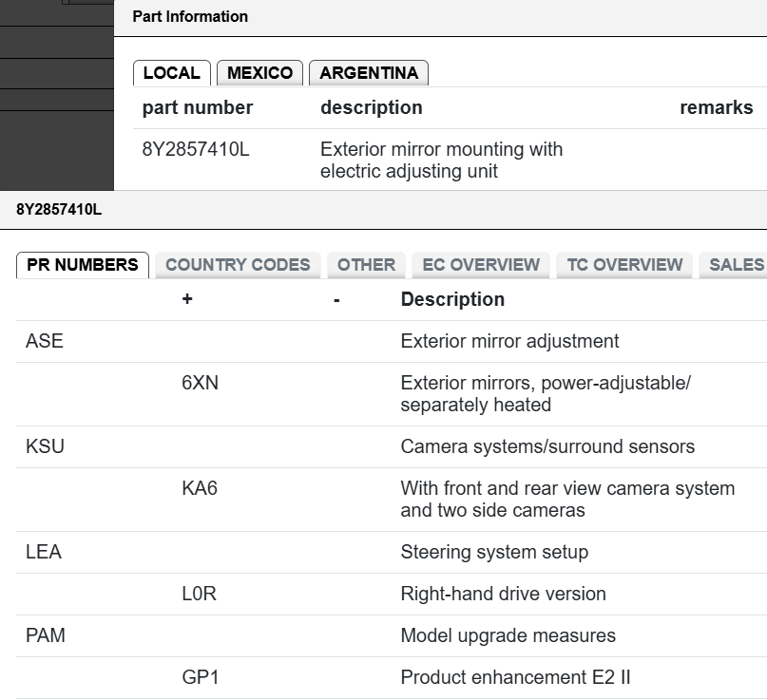
Task: Switch to the TC OVERVIEW tab
Action: (x=624, y=265)
